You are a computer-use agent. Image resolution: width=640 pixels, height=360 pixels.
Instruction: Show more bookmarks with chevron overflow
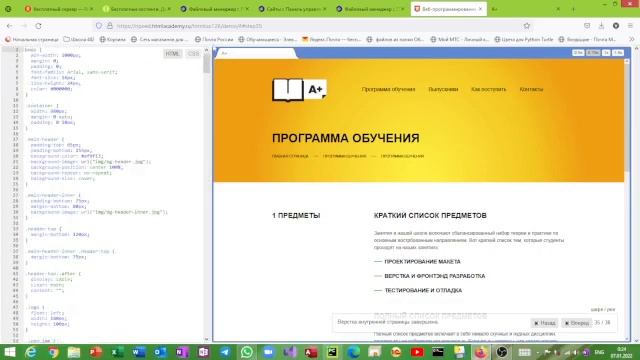631,40
